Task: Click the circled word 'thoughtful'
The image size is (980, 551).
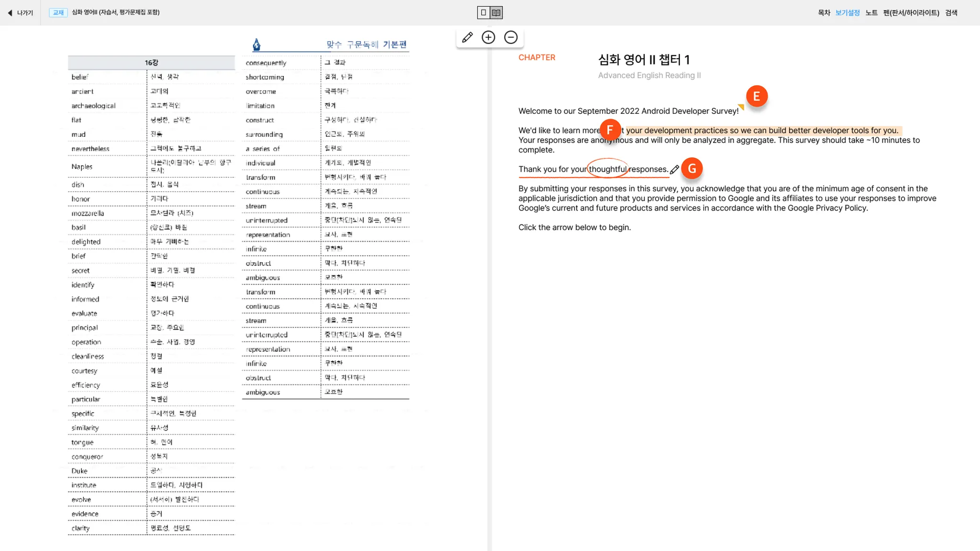Action: pyautogui.click(x=607, y=169)
